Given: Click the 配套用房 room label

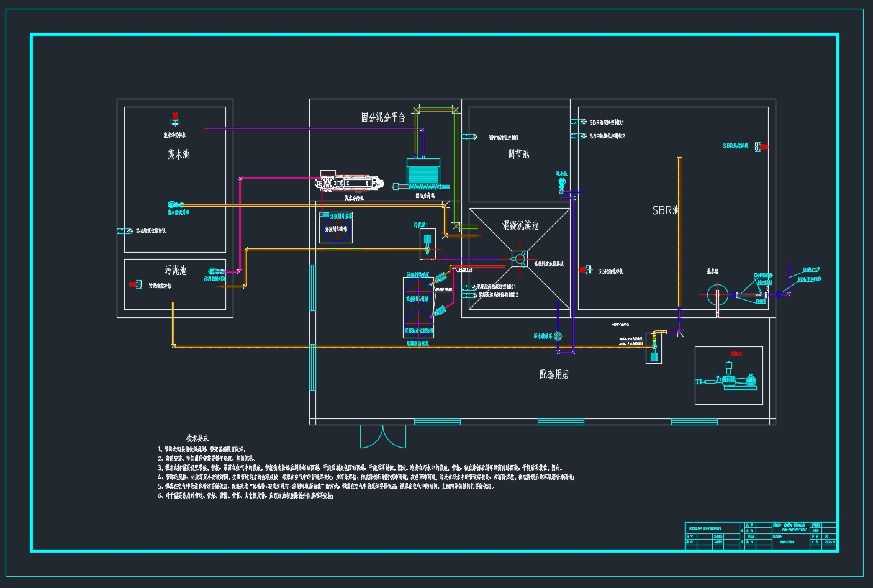Looking at the screenshot, I should 554,374.
